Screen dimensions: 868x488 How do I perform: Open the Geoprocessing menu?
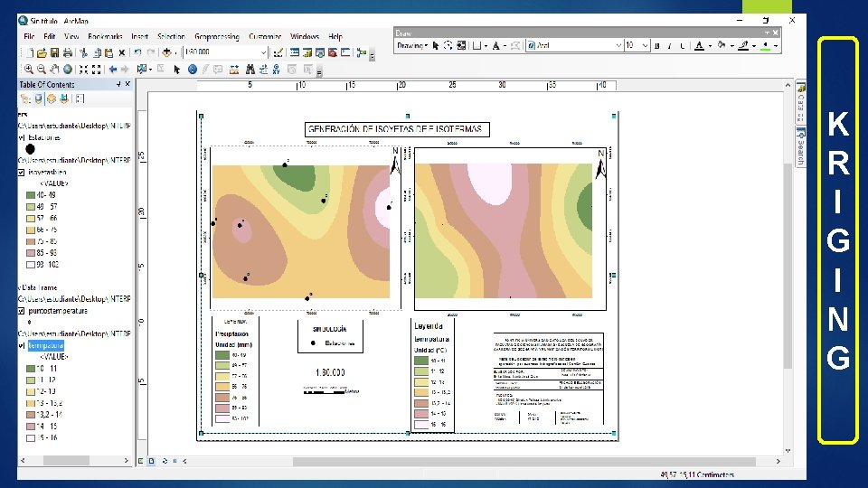217,37
